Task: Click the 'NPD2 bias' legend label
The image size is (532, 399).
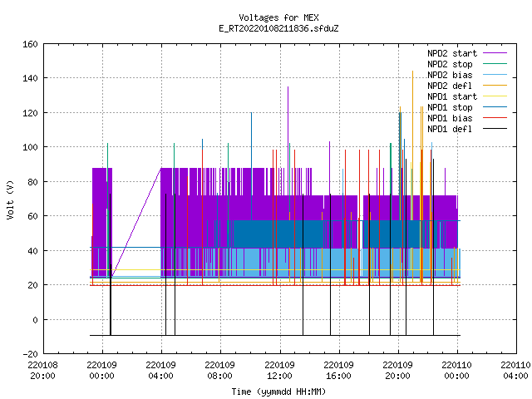Action: click(x=450, y=75)
